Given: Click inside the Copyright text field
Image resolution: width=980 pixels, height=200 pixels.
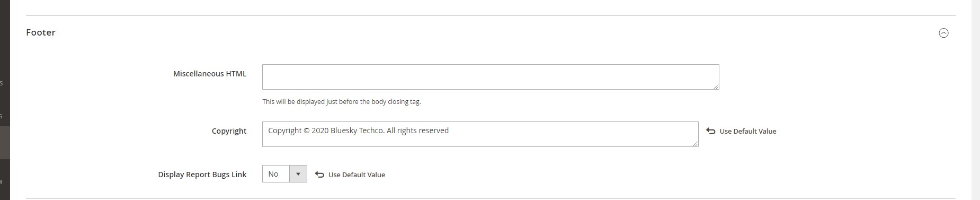Looking at the screenshot, I should point(480,134).
